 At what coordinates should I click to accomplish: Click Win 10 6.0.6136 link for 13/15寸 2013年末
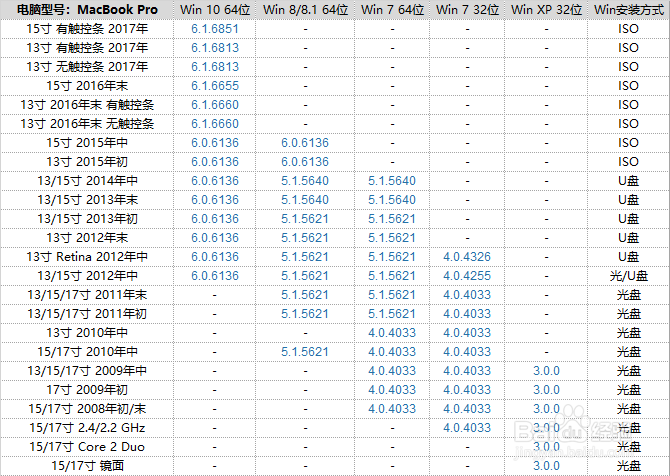(215, 200)
